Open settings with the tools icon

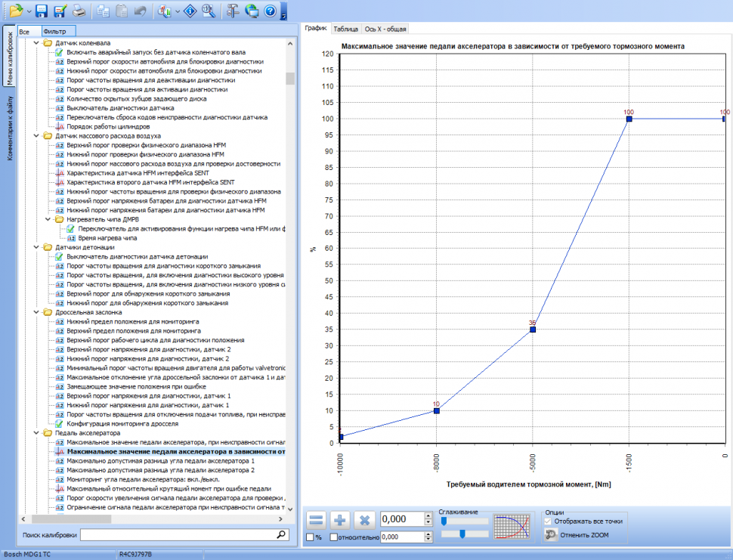tap(233, 11)
